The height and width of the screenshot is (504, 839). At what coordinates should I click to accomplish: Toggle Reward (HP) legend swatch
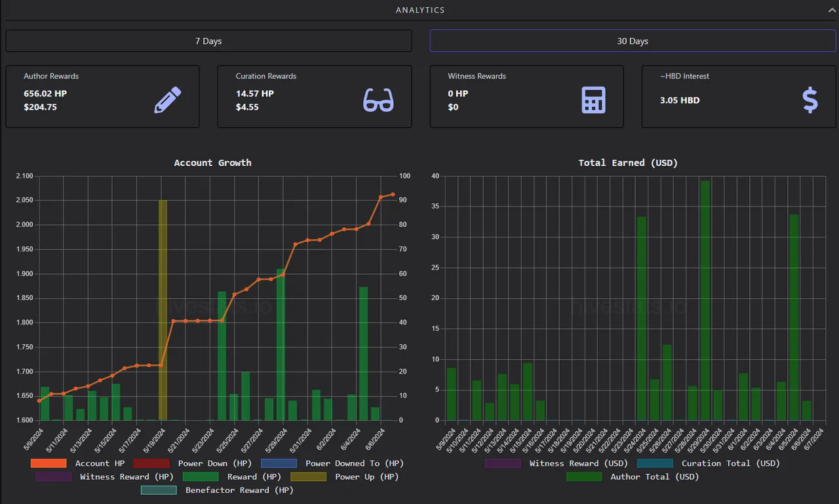[201, 476]
